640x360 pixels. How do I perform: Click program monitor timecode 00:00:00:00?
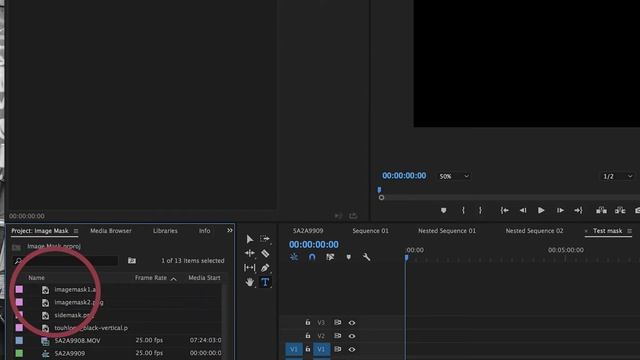(404, 176)
